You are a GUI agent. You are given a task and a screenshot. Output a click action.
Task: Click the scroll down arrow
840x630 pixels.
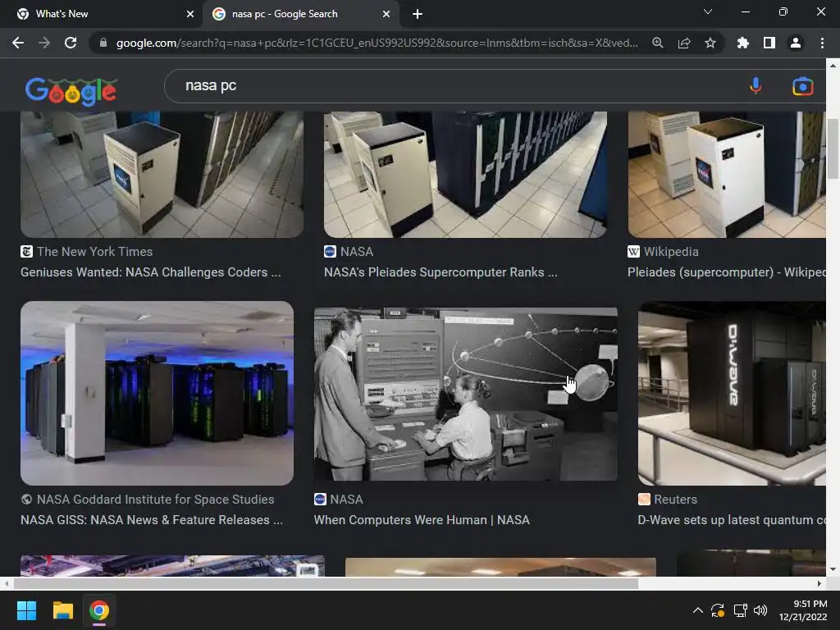pos(833,569)
